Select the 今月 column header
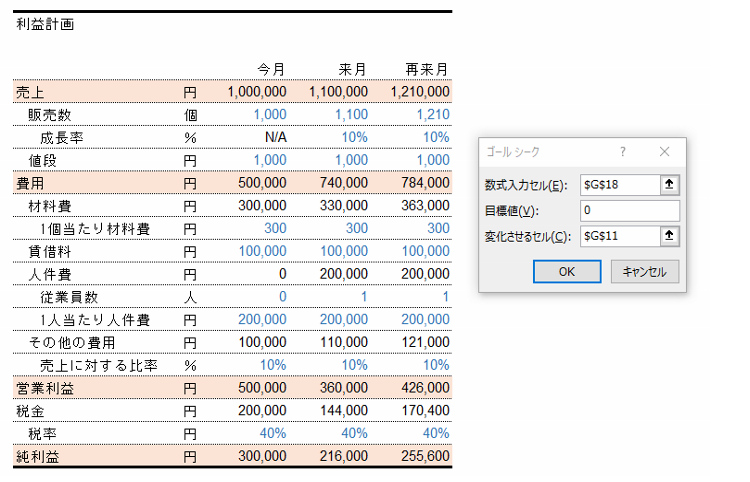The height and width of the screenshot is (482, 750). point(271,69)
